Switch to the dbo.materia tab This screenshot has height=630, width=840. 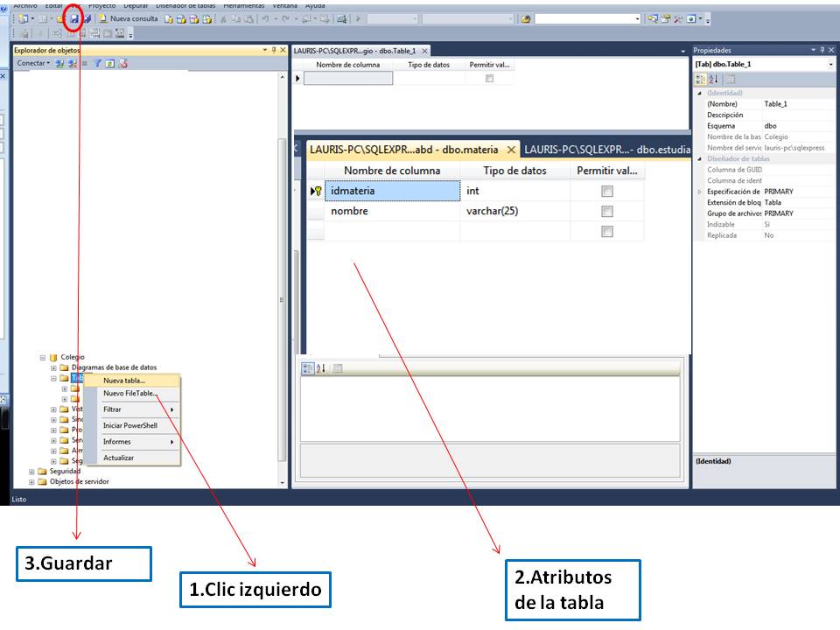coord(403,148)
